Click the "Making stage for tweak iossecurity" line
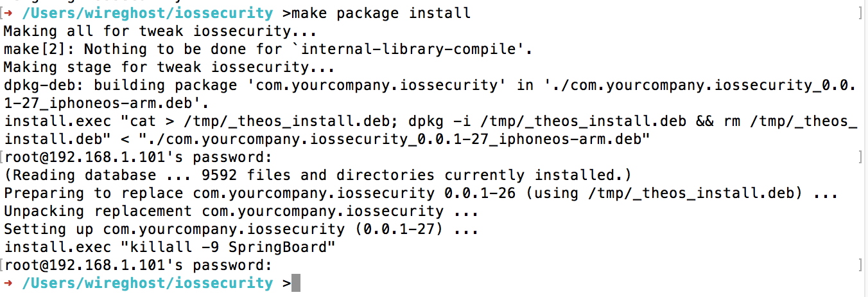The width and height of the screenshot is (868, 297). pyautogui.click(x=161, y=67)
